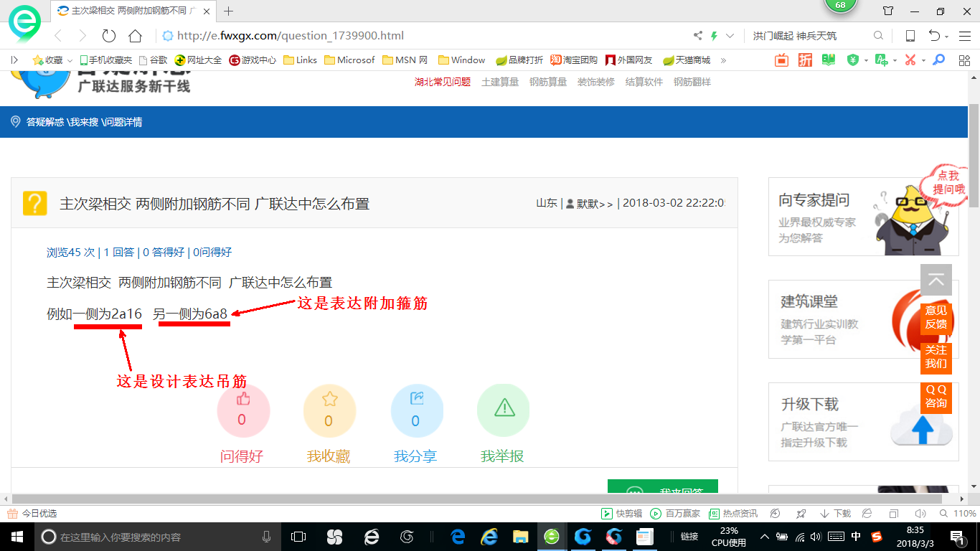Open 快剪辑 status bar tool
This screenshot has height=551, width=980.
(x=621, y=514)
